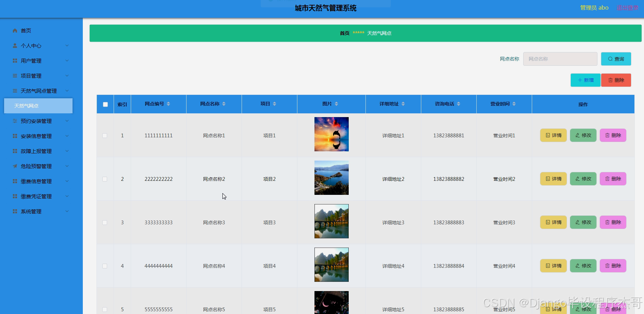Sort by 详细地址 column arrows

403,104
